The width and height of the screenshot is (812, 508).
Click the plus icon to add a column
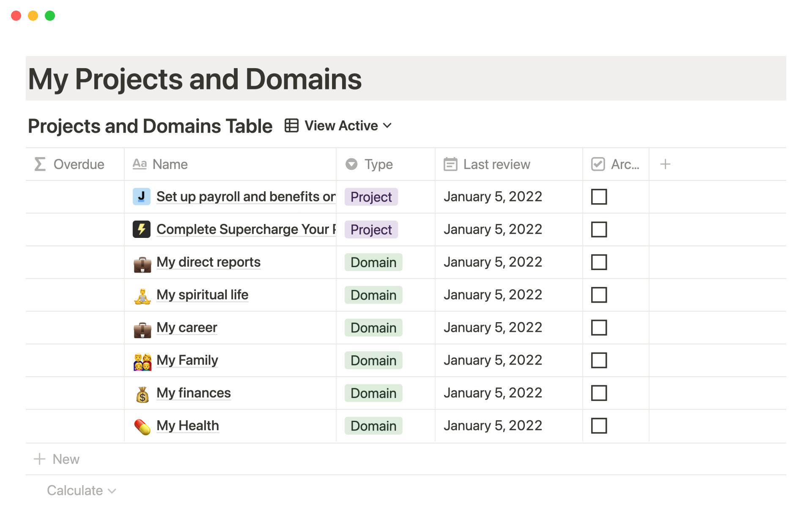[665, 164]
